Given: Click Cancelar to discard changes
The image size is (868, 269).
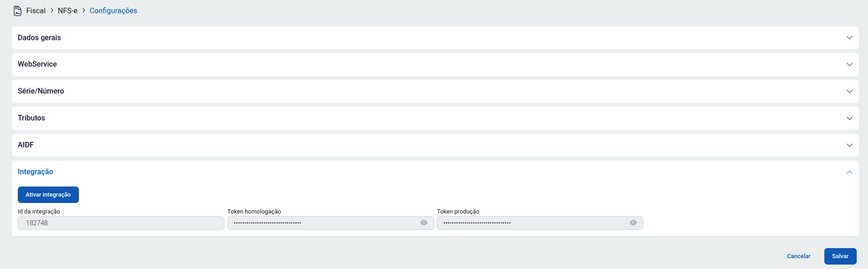Looking at the screenshot, I should point(798,256).
